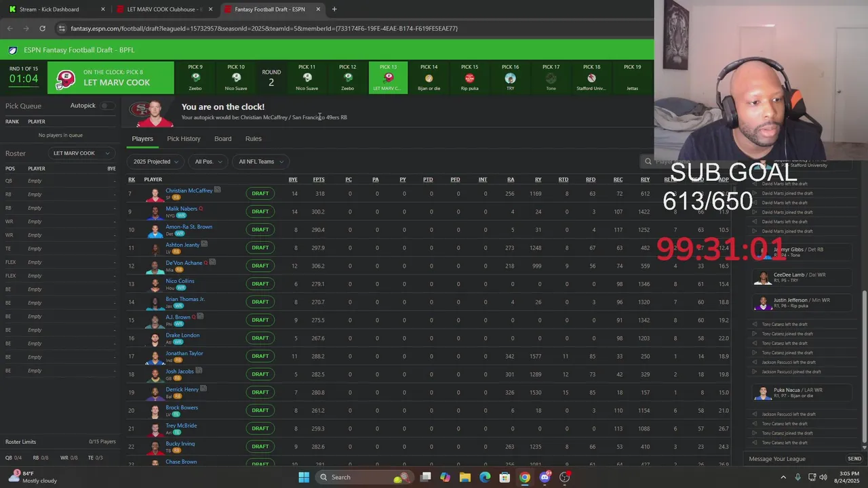Switch to the Rules tab
This screenshot has width=868, height=488.
254,138
